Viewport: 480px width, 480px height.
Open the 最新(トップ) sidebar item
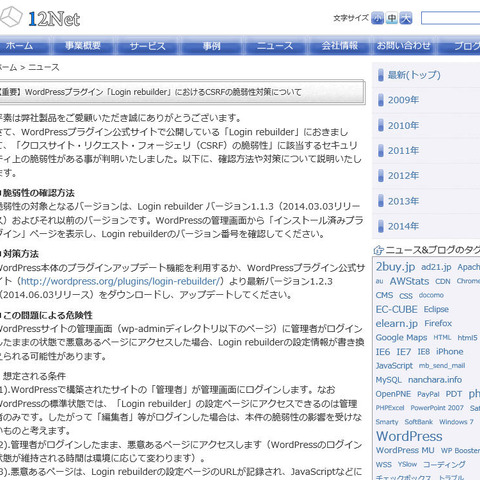pyautogui.click(x=414, y=75)
